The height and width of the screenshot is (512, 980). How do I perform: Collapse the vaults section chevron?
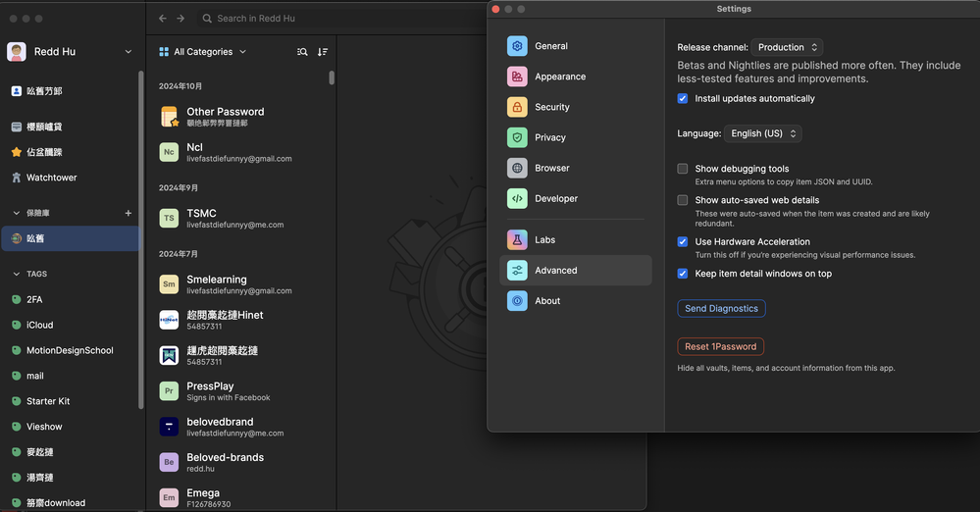click(17, 213)
